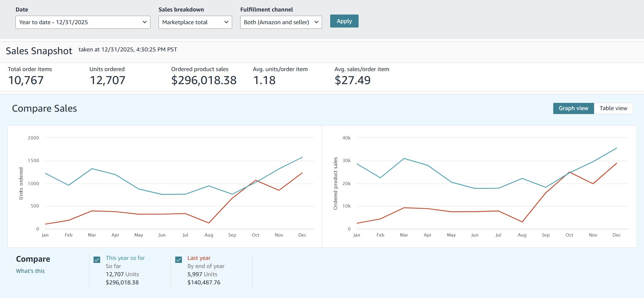Click the Apply button
Image resolution: width=644 pixels, height=298 pixels.
(344, 21)
